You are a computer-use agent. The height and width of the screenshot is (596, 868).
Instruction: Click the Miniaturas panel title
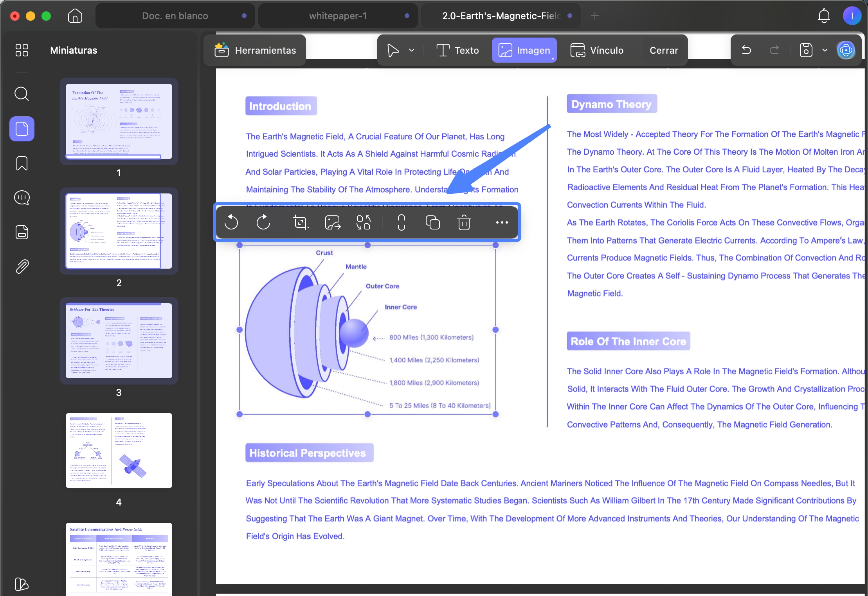pyautogui.click(x=74, y=50)
